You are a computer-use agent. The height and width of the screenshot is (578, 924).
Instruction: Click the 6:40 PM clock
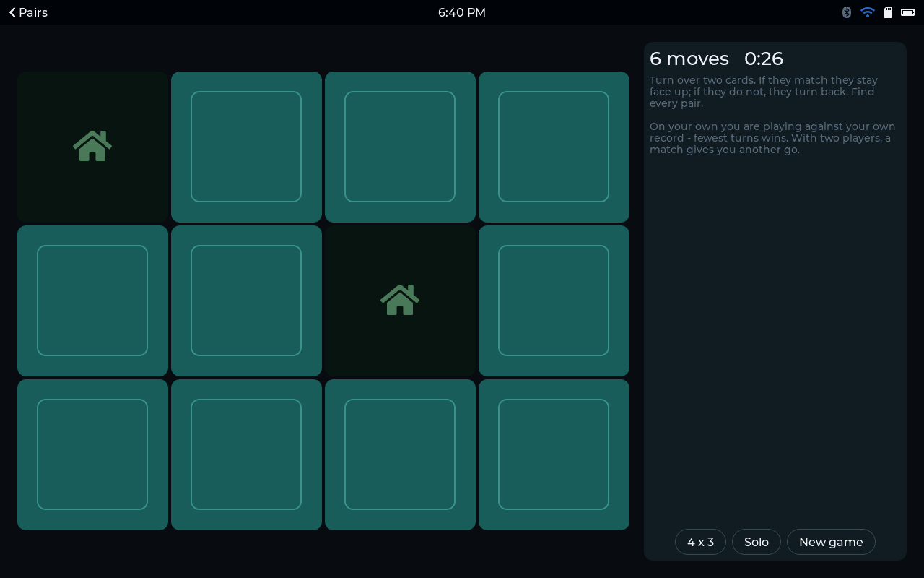click(462, 12)
